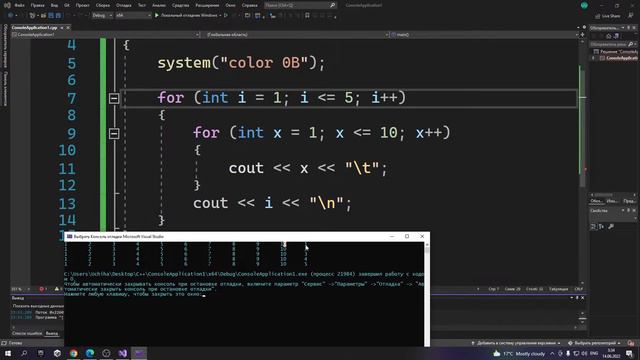Switch to the Список ошибок tab
The image size is (640, 360).
pos(27,333)
